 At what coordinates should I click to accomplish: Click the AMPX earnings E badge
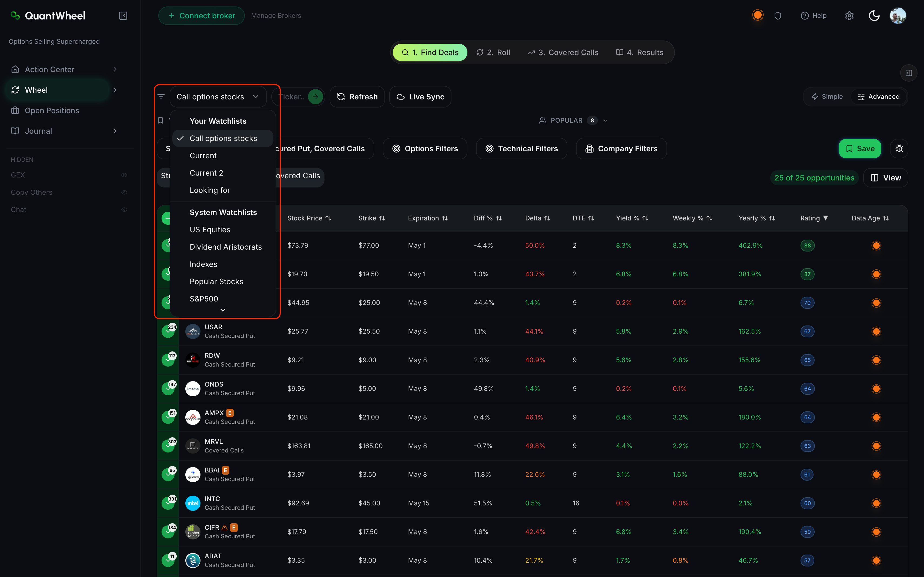click(x=230, y=413)
